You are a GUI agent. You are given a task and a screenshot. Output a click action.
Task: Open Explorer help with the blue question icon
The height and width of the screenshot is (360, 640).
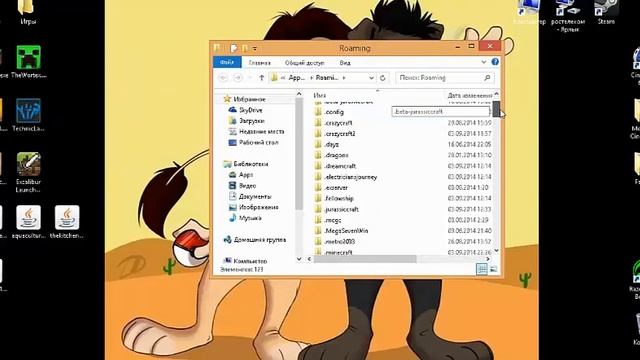pyautogui.click(x=495, y=62)
